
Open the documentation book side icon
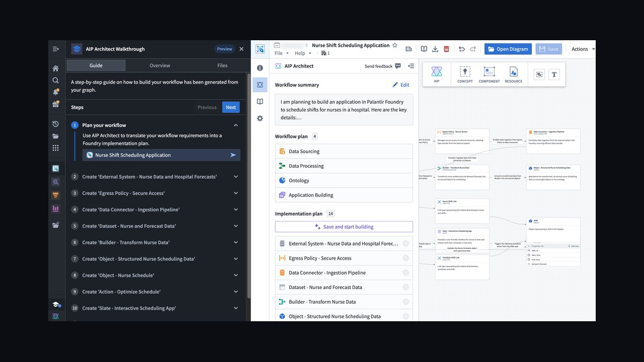point(260,101)
